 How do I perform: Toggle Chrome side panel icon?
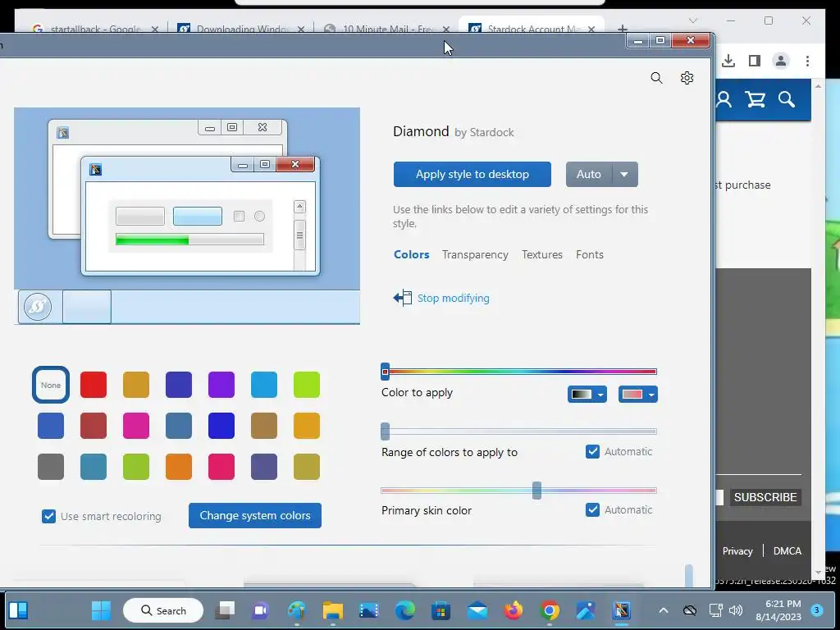(x=755, y=61)
